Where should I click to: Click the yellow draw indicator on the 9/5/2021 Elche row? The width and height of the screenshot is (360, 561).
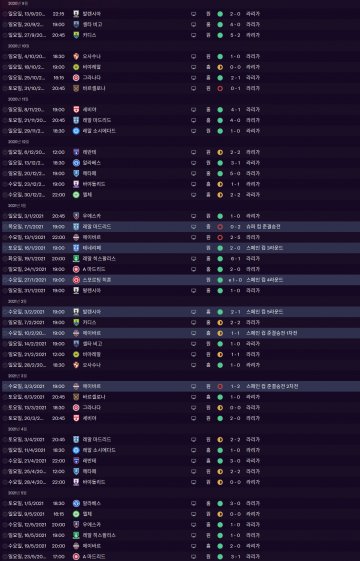point(220,514)
